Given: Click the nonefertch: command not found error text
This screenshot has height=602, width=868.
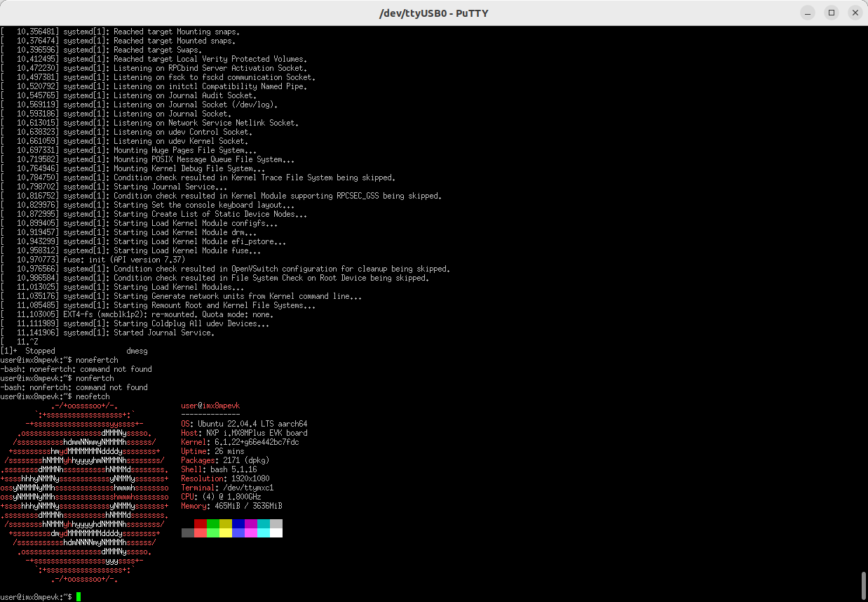Looking at the screenshot, I should pos(74,368).
